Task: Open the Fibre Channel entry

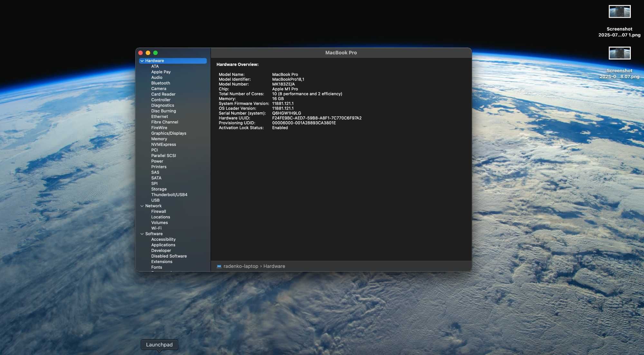Action: pyautogui.click(x=165, y=122)
